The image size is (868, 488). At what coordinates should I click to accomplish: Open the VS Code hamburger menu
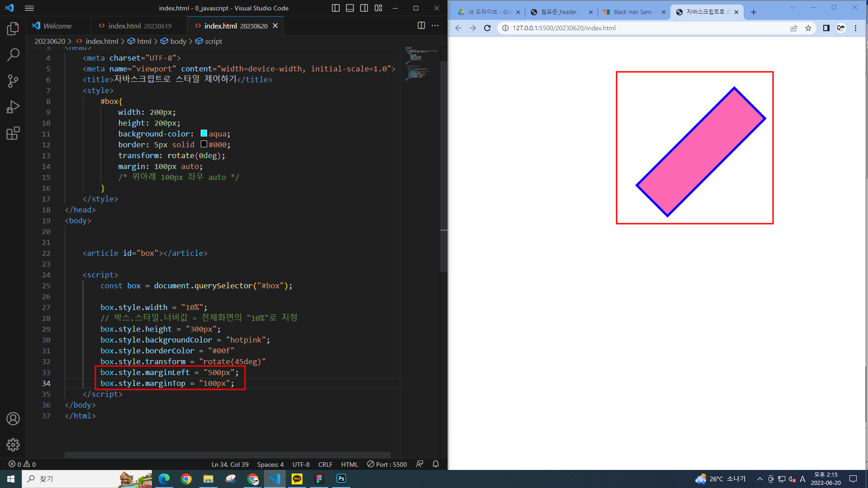(x=29, y=8)
